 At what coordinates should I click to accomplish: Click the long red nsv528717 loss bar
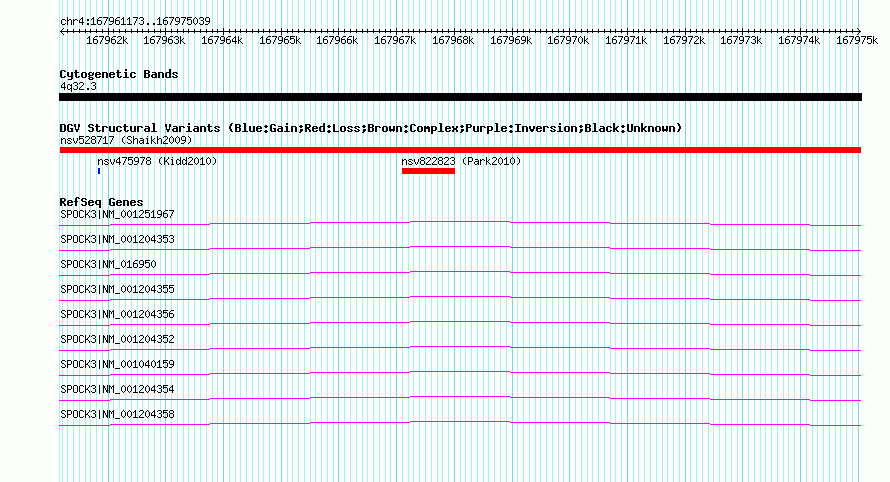point(460,150)
